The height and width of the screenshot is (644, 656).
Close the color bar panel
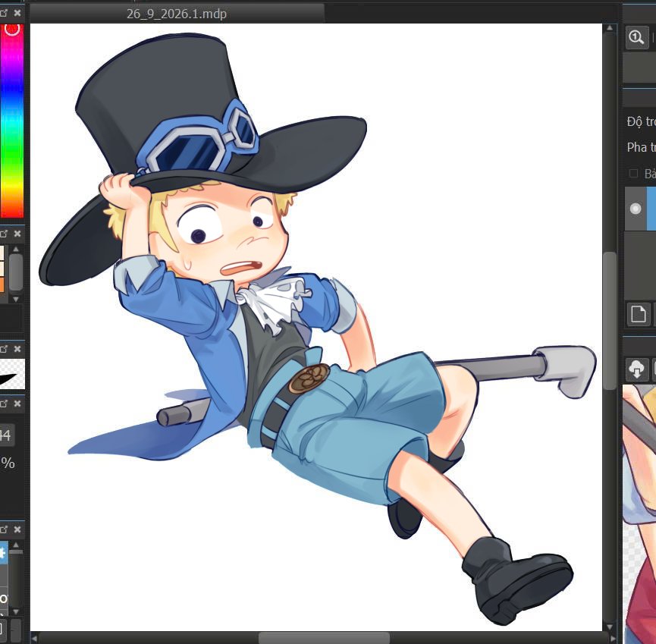tap(17, 13)
